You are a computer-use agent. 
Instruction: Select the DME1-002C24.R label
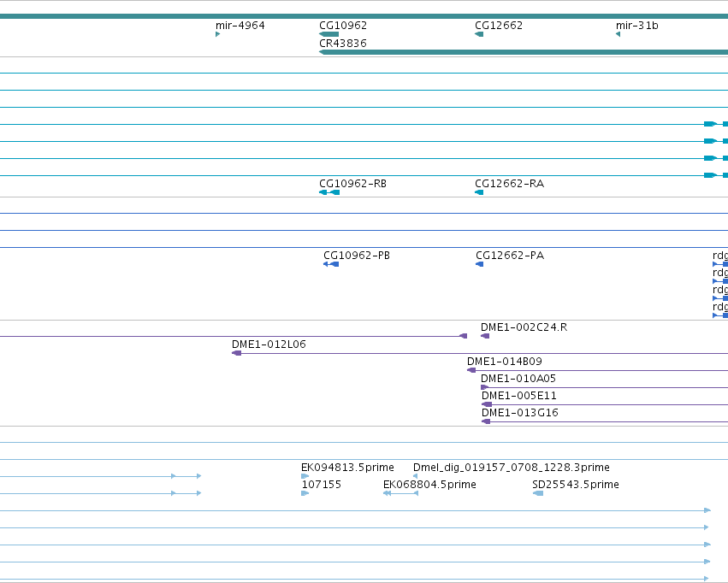pyautogui.click(x=524, y=327)
